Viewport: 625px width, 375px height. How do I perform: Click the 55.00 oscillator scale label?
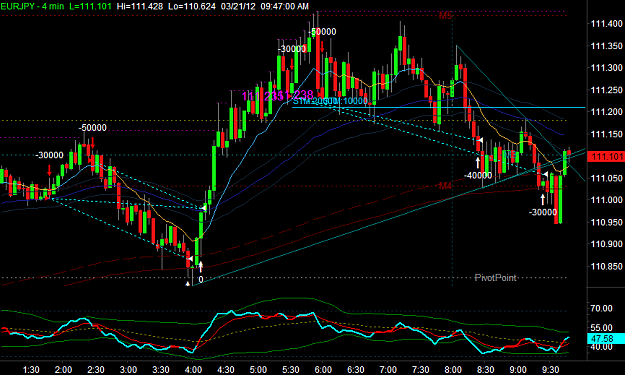pyautogui.click(x=601, y=328)
